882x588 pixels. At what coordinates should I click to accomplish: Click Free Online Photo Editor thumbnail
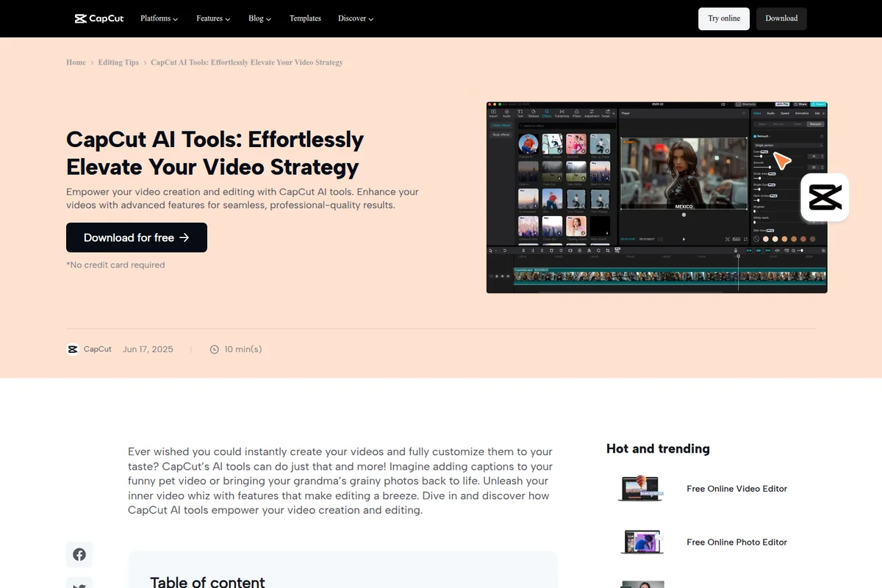pos(642,542)
